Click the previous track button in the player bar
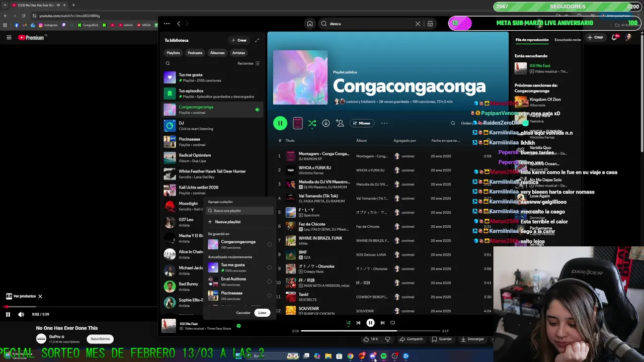 click(x=358, y=323)
